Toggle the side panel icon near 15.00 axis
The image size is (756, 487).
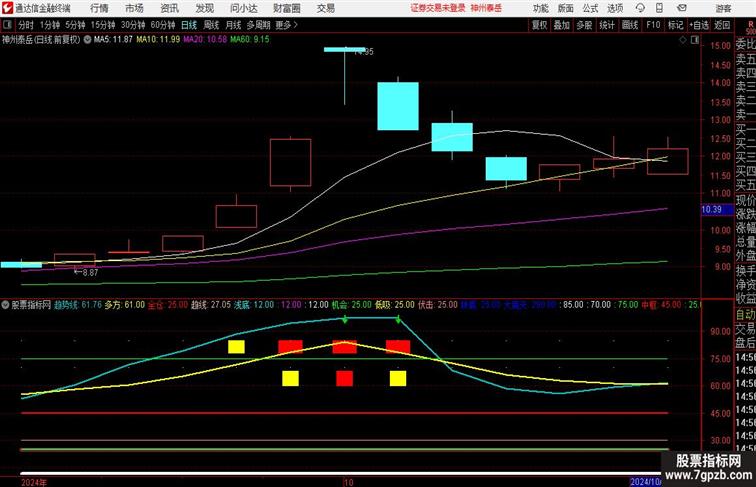point(695,40)
